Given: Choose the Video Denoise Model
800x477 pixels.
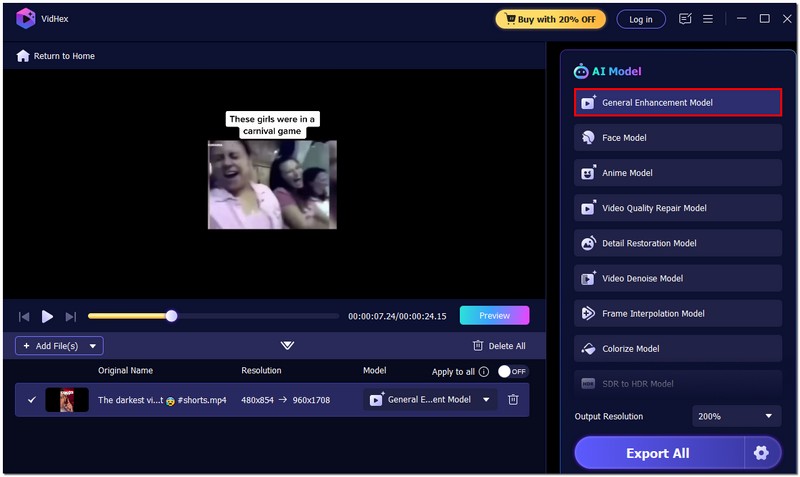Looking at the screenshot, I should pyautogui.click(x=677, y=278).
